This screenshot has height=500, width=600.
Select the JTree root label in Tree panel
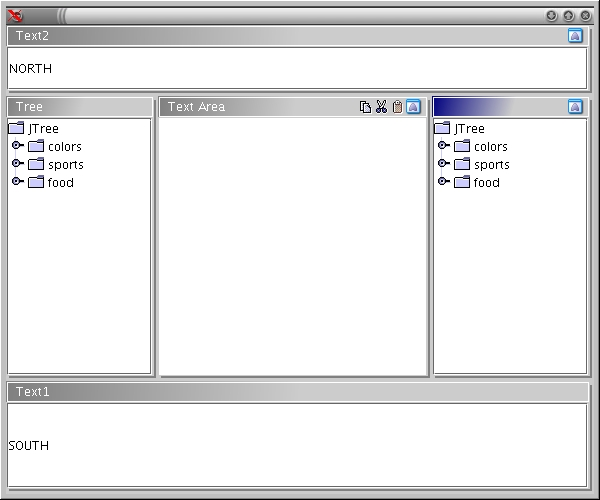(x=43, y=129)
